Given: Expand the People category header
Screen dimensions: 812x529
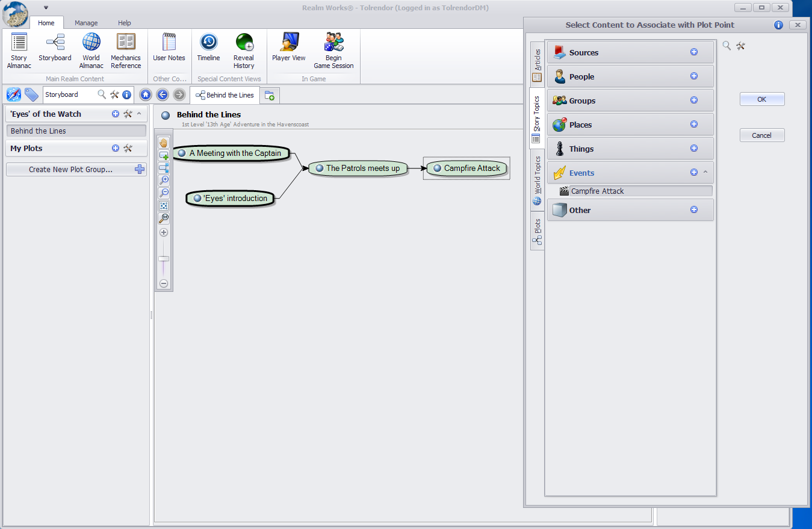Looking at the screenshot, I should [x=630, y=76].
